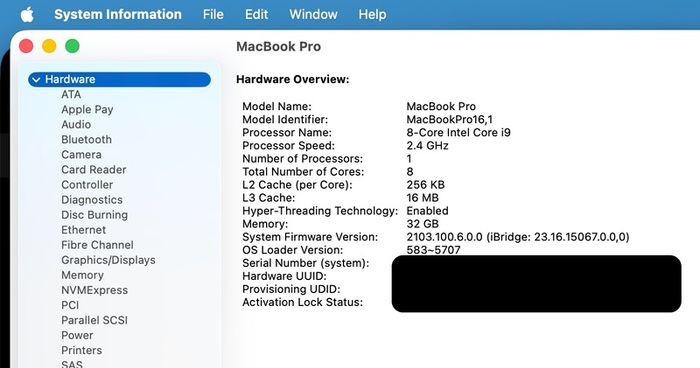Click the red close window button
Viewport: 700px width, 368px height.
[26, 46]
